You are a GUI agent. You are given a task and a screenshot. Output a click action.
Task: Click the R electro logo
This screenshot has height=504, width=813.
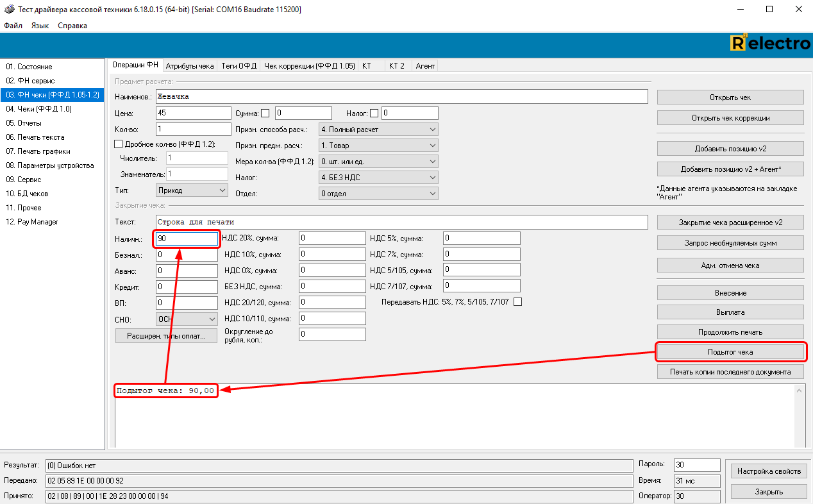click(770, 44)
